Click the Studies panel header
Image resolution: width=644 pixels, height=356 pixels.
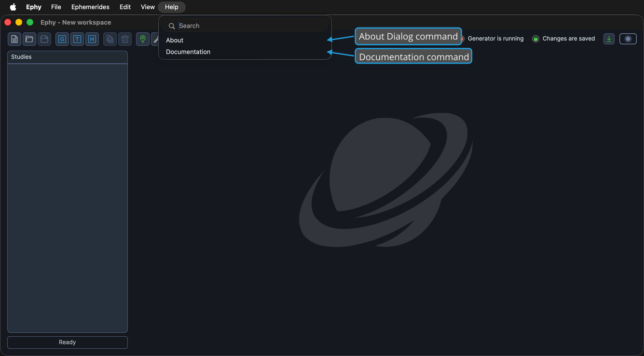[x=68, y=57]
